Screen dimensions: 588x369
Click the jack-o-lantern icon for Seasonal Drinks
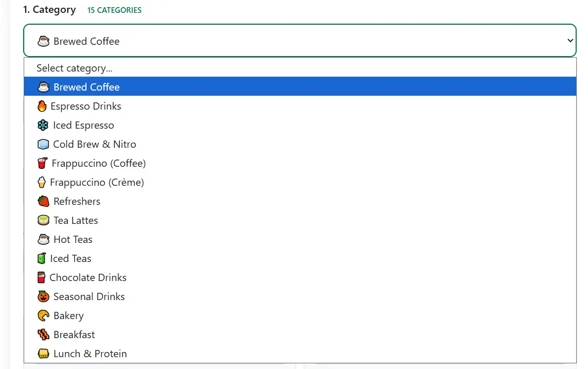click(x=43, y=296)
